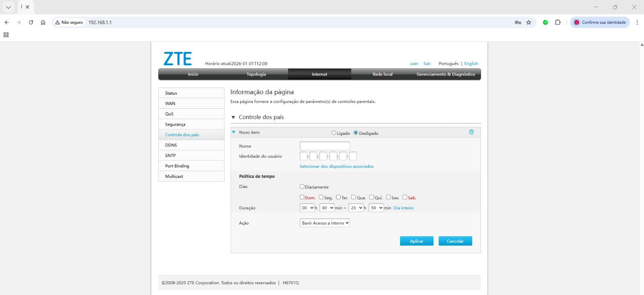Bookmark this page with star icon
644x295 pixels.
point(529,23)
